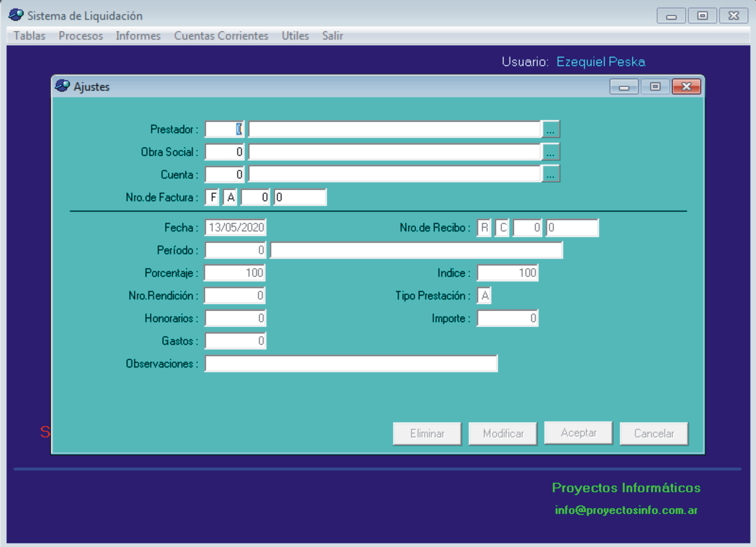Image resolution: width=756 pixels, height=547 pixels.
Task: Minimize the Ajustes dialog window
Action: pos(624,87)
